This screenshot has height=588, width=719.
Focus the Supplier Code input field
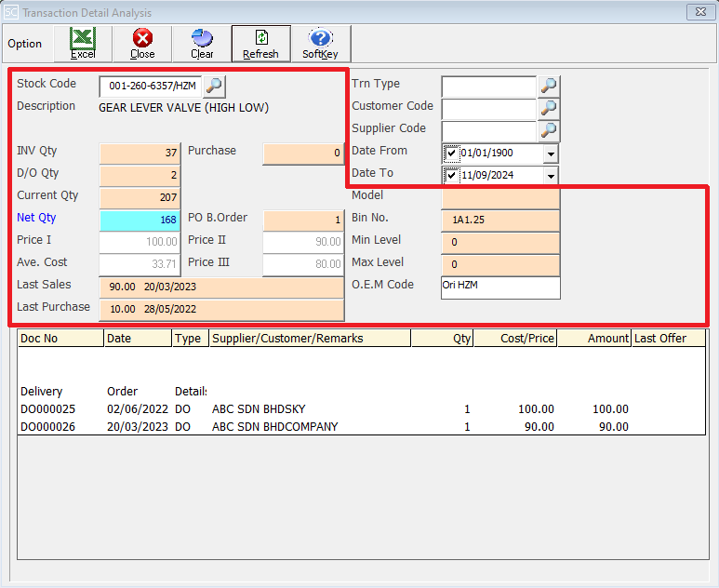coord(489,131)
